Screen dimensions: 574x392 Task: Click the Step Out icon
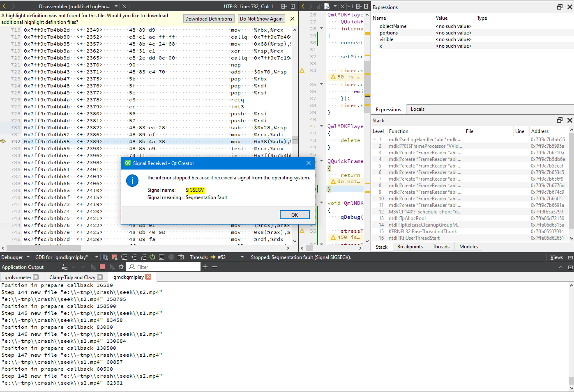click(x=143, y=257)
